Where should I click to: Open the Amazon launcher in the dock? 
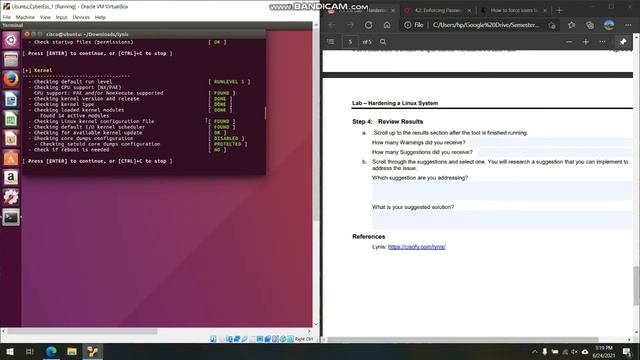click(x=11, y=178)
